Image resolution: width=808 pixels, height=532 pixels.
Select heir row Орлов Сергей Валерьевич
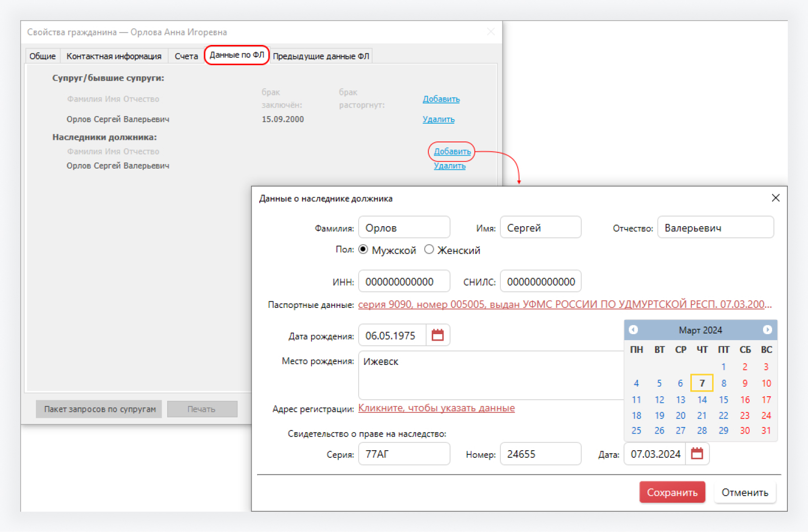pos(118,166)
